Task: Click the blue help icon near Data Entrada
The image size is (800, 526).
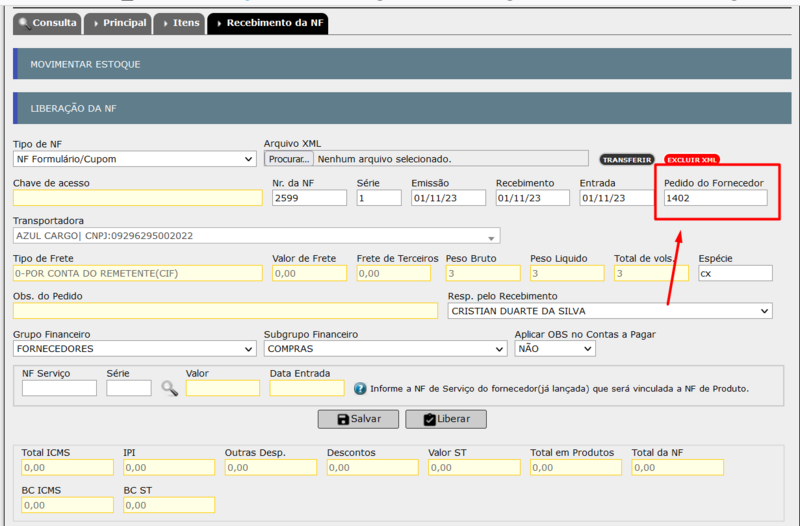Action: click(360, 389)
